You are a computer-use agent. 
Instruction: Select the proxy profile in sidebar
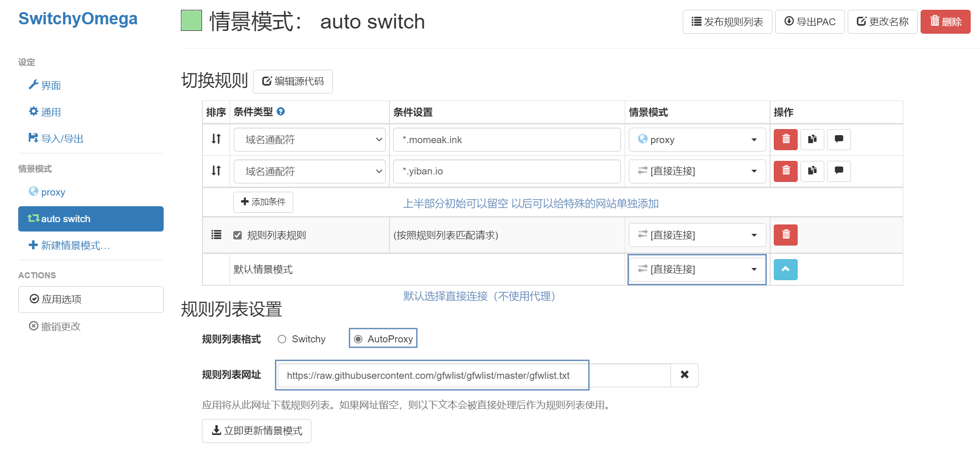click(47, 192)
